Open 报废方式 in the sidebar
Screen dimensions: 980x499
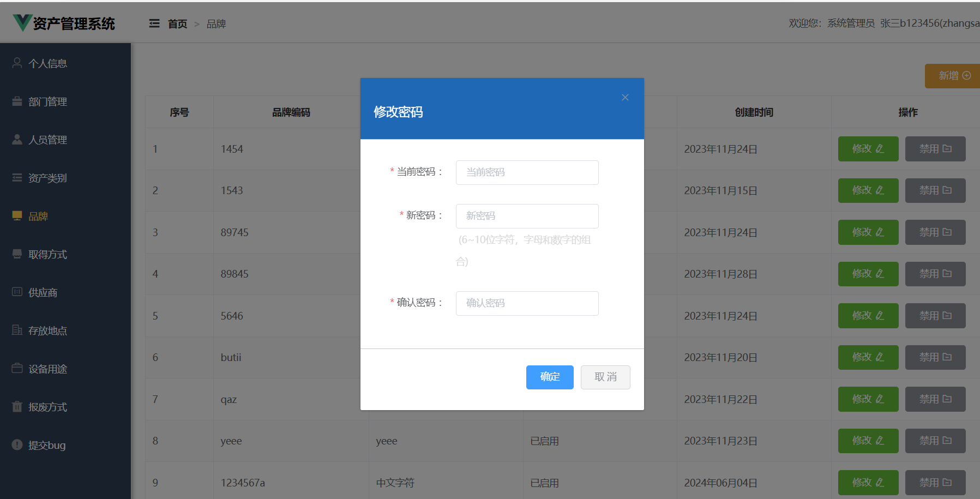65,407
